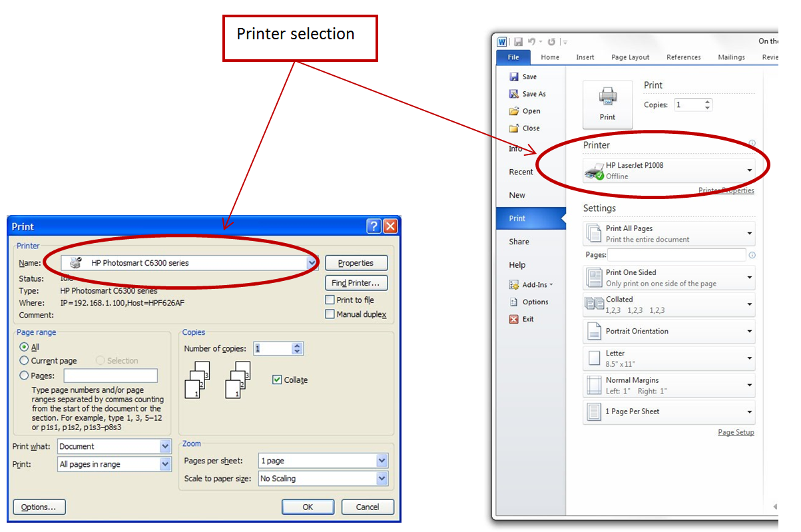Select the Current page radio button
Viewport: 801px width, 532px height.
pos(25,361)
